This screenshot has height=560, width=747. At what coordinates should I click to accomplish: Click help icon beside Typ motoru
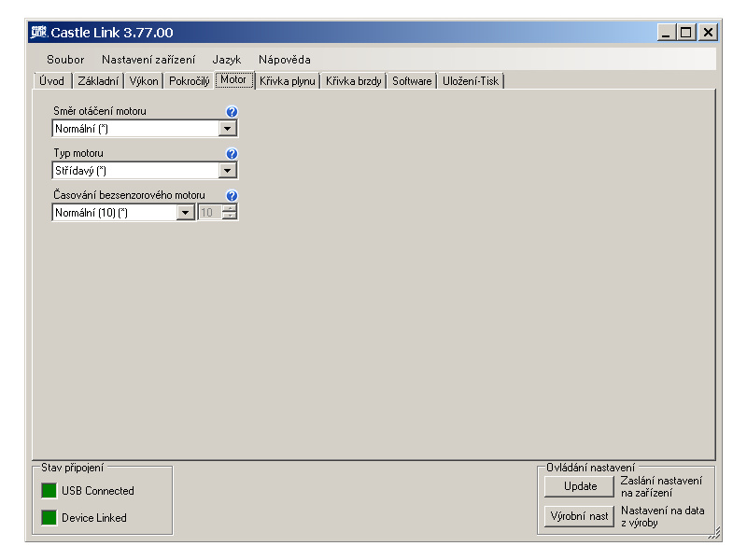[233, 154]
